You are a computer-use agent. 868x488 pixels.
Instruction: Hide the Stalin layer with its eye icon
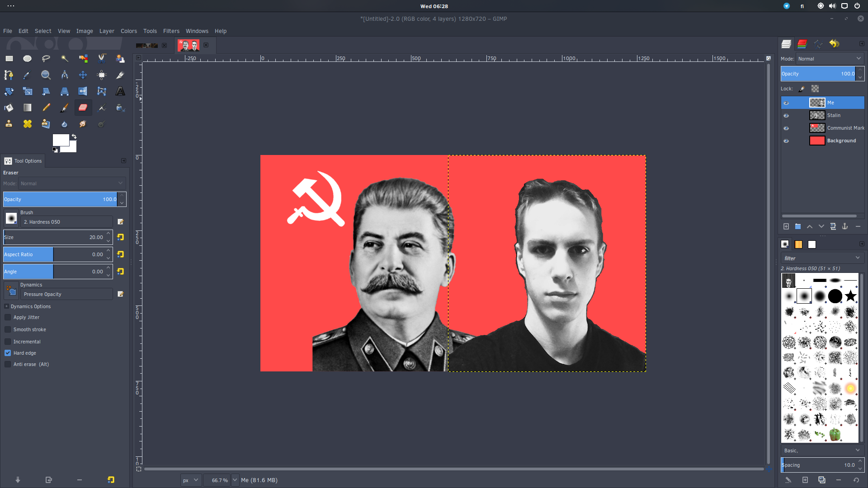tap(786, 116)
